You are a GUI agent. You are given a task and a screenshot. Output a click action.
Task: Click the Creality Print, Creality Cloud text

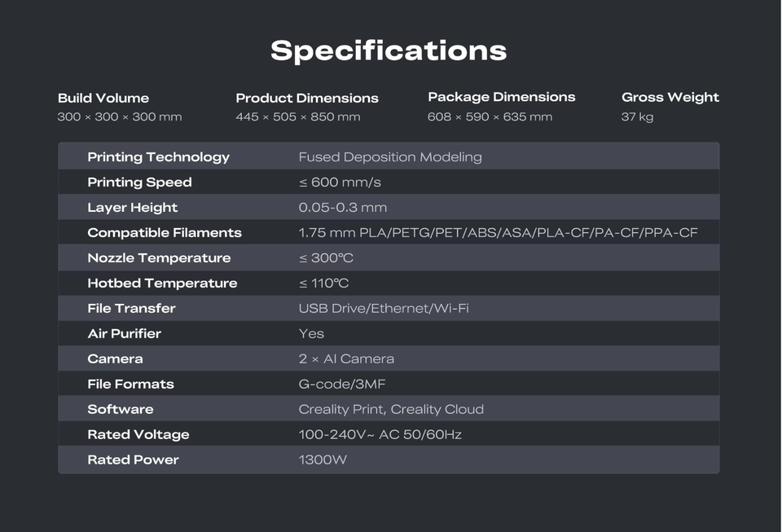tap(391, 409)
